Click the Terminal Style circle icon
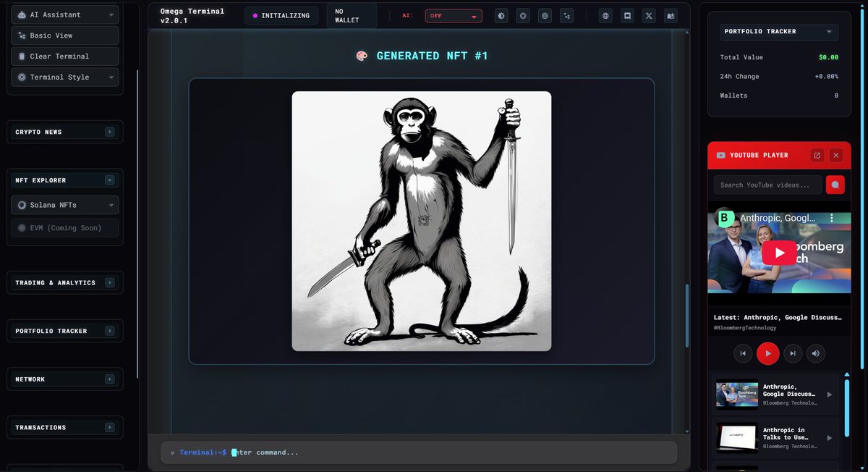The image size is (868, 472). (x=22, y=77)
